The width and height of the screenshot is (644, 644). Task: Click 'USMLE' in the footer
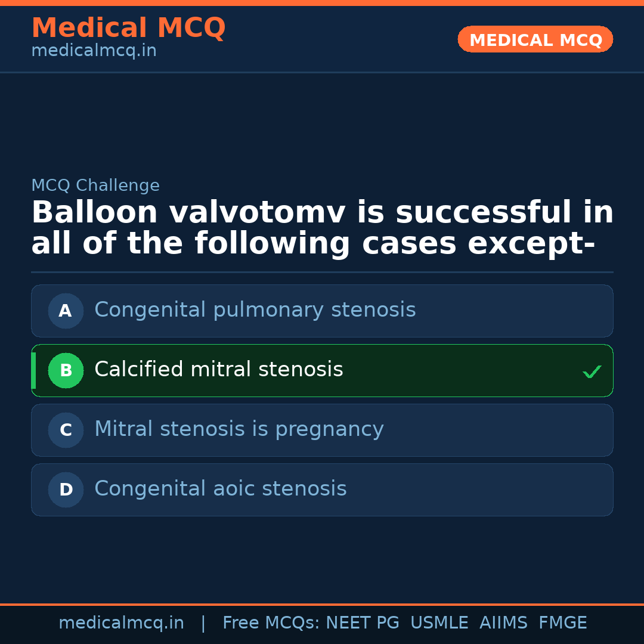click(x=439, y=623)
